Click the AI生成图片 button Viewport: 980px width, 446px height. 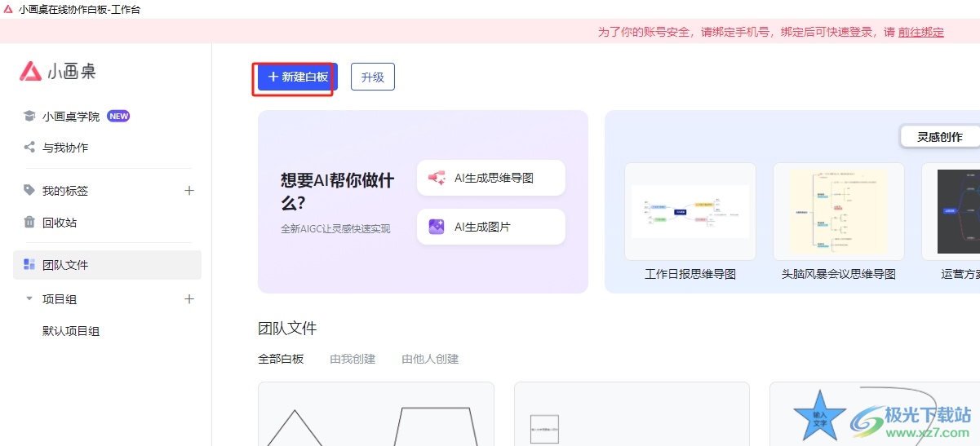click(491, 227)
